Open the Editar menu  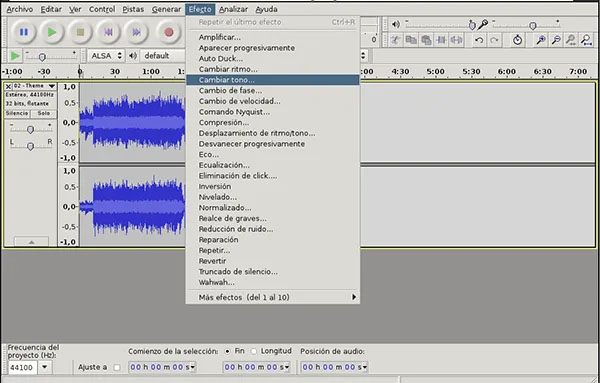(x=51, y=9)
